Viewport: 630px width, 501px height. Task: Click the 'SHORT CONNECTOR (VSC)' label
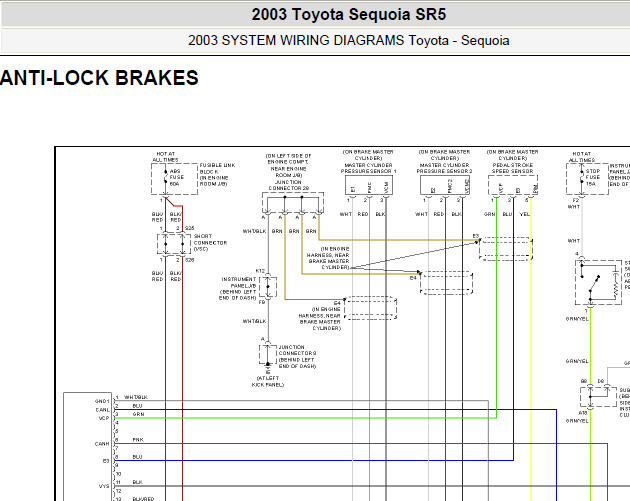pos(210,243)
